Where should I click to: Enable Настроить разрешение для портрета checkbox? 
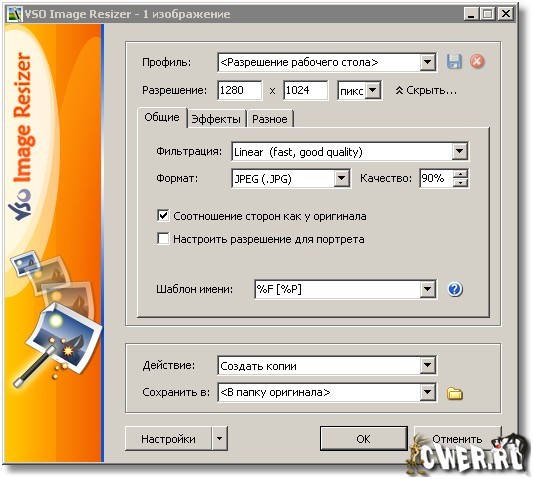pos(163,239)
